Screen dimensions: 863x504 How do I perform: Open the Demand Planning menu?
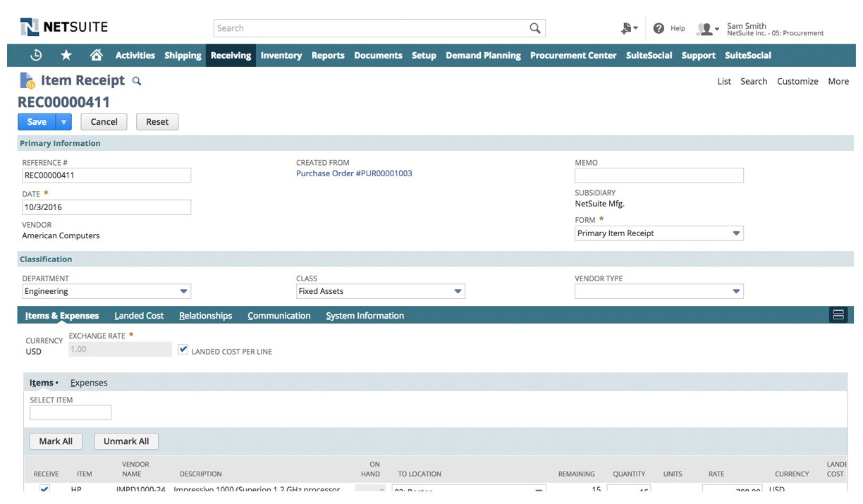click(484, 55)
